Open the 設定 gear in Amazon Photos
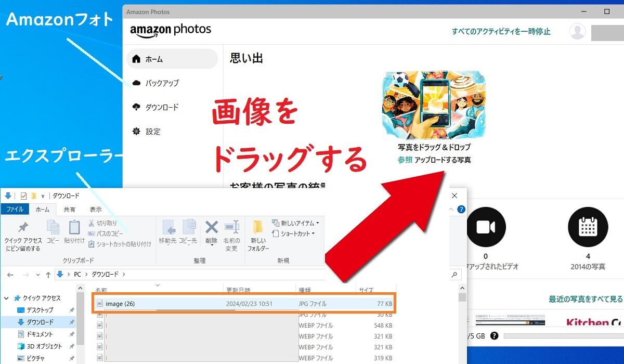Screen dimensions: 624x364 pos(147,132)
